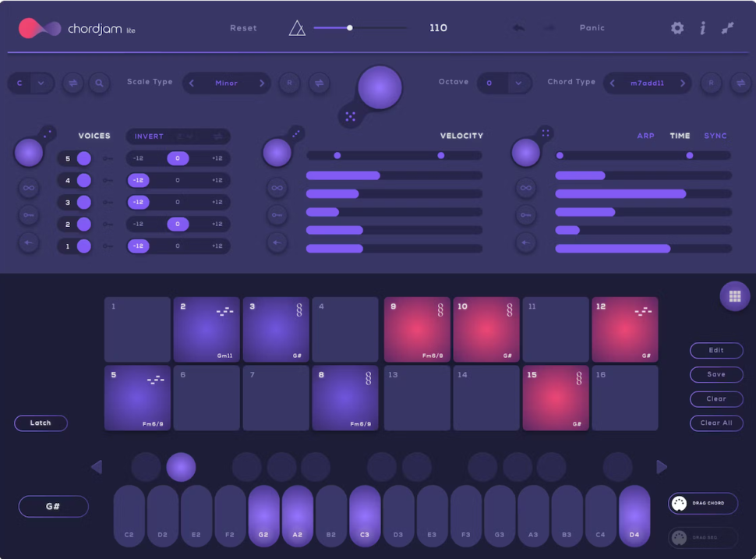Screen dimensions: 756x559
Task: Click the Panic button
Action: pos(592,27)
